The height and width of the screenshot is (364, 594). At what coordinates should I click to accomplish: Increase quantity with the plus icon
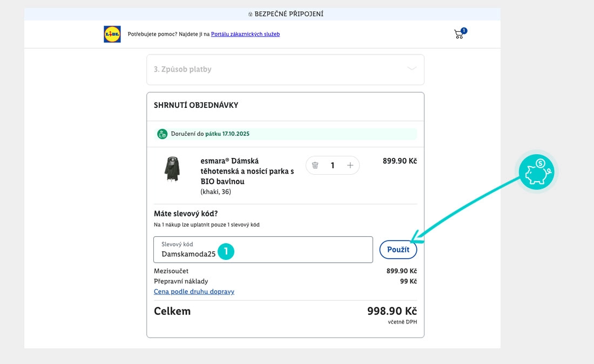tap(350, 166)
